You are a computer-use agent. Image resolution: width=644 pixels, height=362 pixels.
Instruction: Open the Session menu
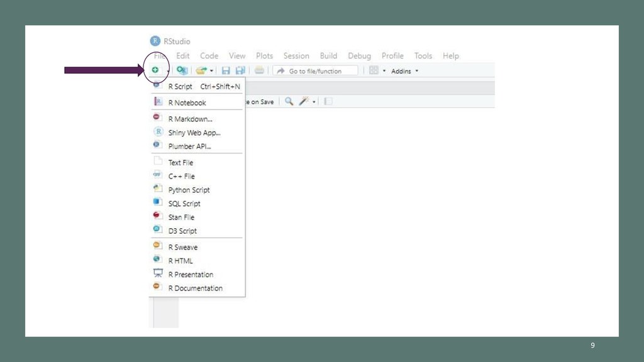[296, 56]
